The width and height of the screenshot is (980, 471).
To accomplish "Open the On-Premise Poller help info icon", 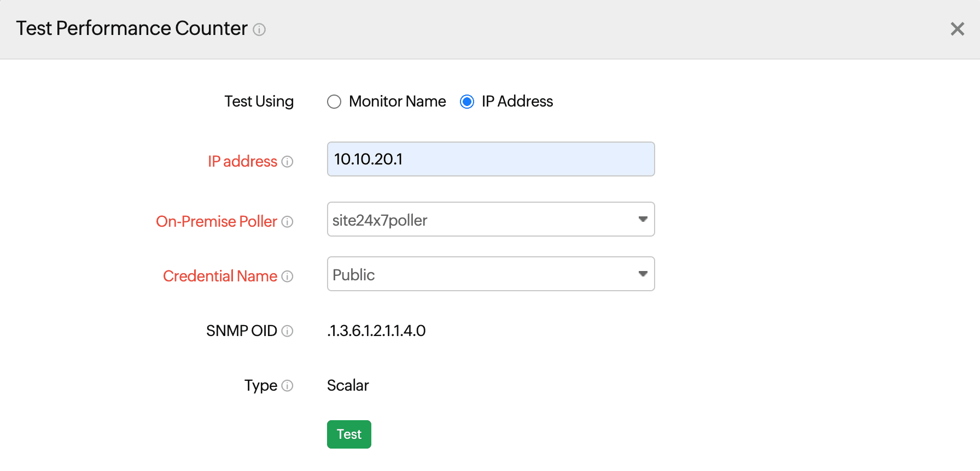I will (287, 222).
